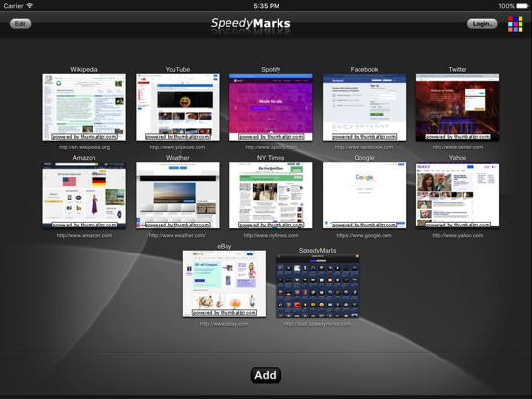The width and height of the screenshot is (532, 399).
Task: Open the Yahoo bookmark thumbnail
Action: 458,196
